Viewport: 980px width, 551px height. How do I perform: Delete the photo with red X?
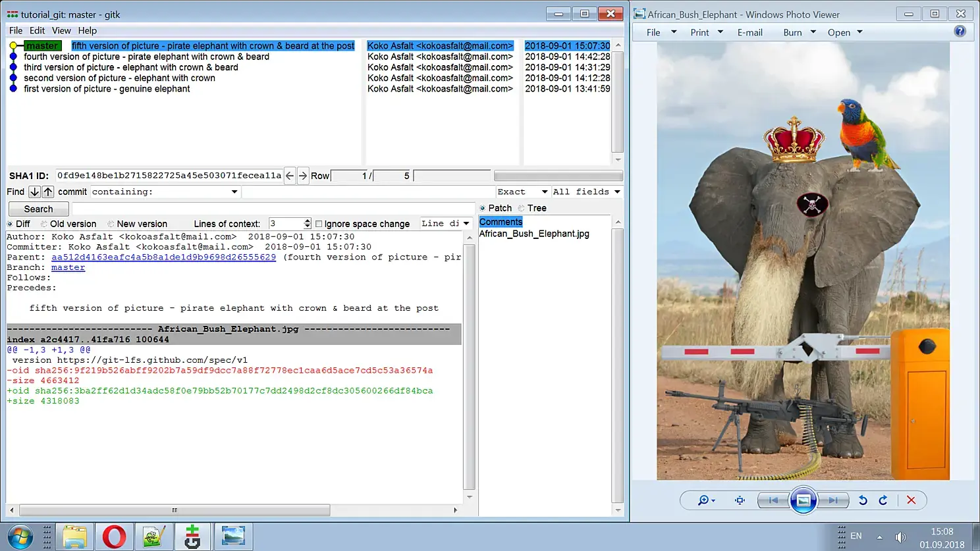pos(911,500)
